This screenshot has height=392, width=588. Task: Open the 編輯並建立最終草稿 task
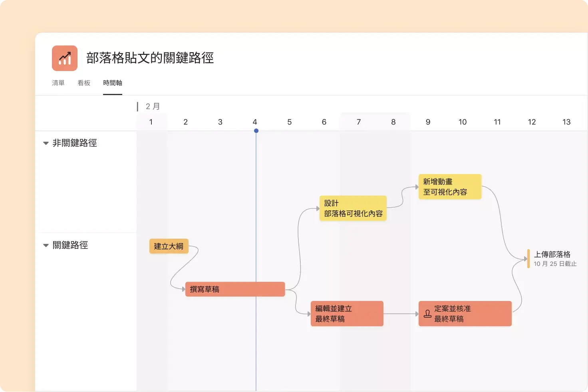pos(347,313)
